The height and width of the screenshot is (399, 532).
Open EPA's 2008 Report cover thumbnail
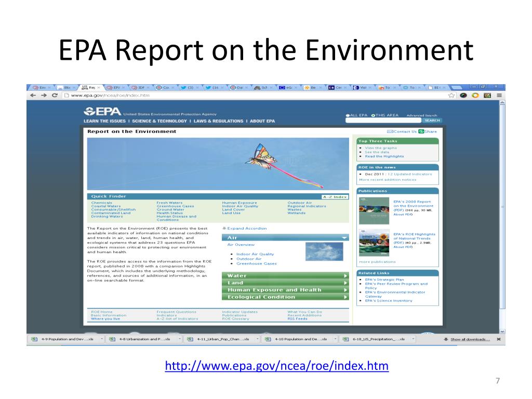pyautogui.click(x=374, y=211)
